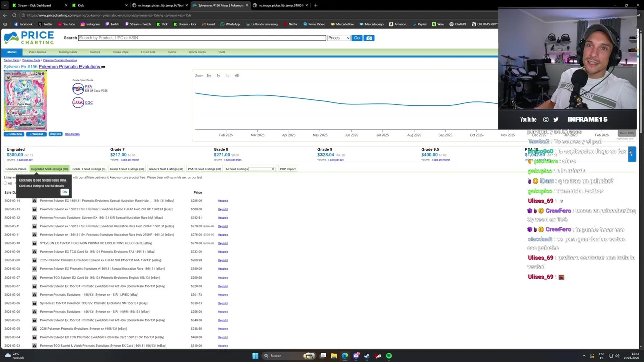644x362 pixels.
Task: Set chart zoom to All
Action: [237, 76]
